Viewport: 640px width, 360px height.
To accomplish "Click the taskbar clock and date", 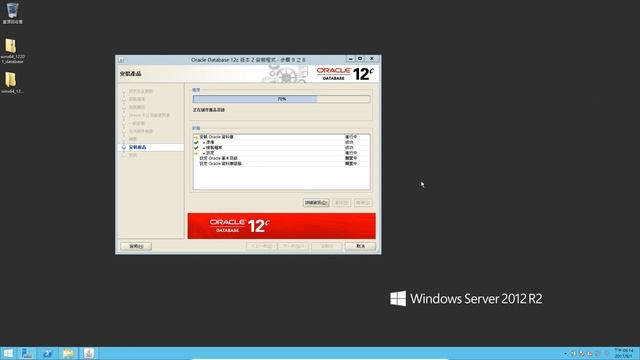I will pos(624,353).
